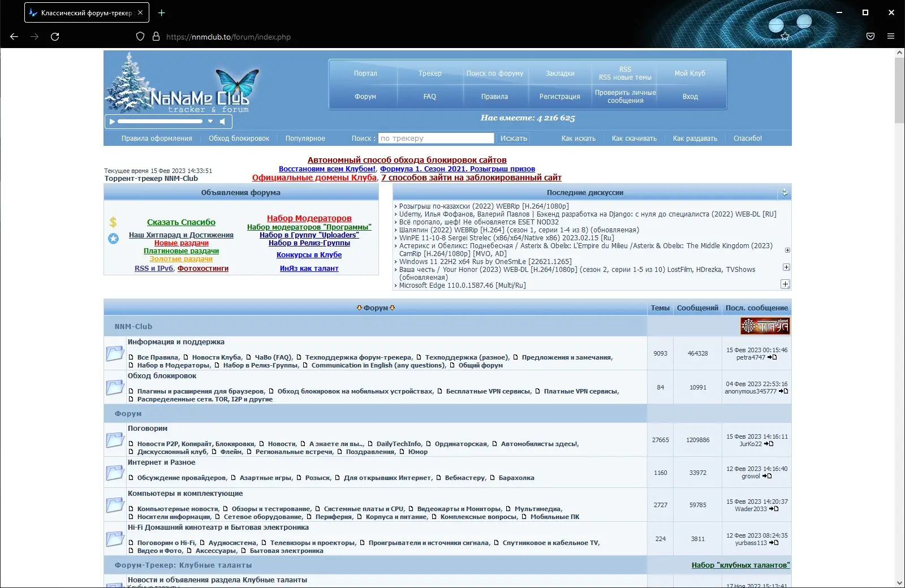Screen dimensions: 905x588
Task: Click the tracker search input field
Action: pyautogui.click(x=436, y=139)
